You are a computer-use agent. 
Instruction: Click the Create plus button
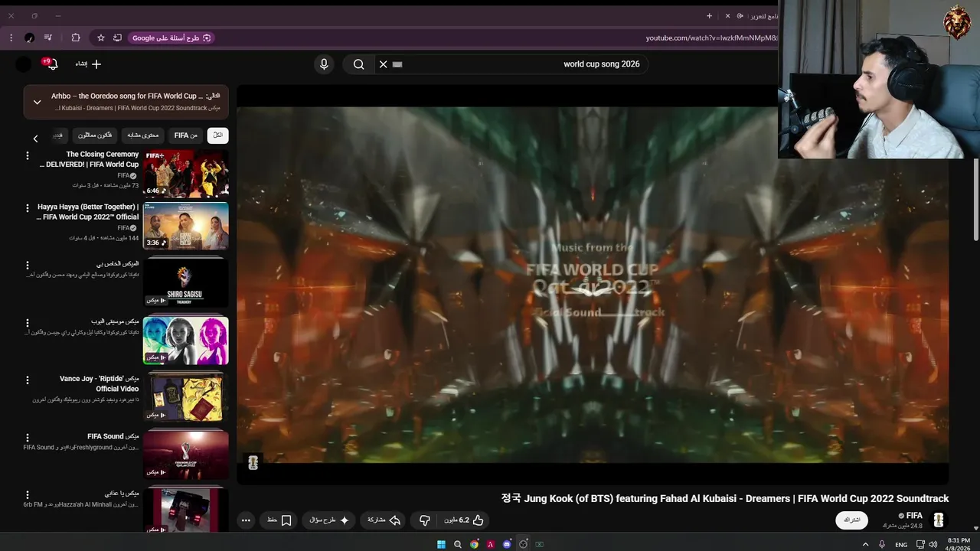click(x=89, y=64)
